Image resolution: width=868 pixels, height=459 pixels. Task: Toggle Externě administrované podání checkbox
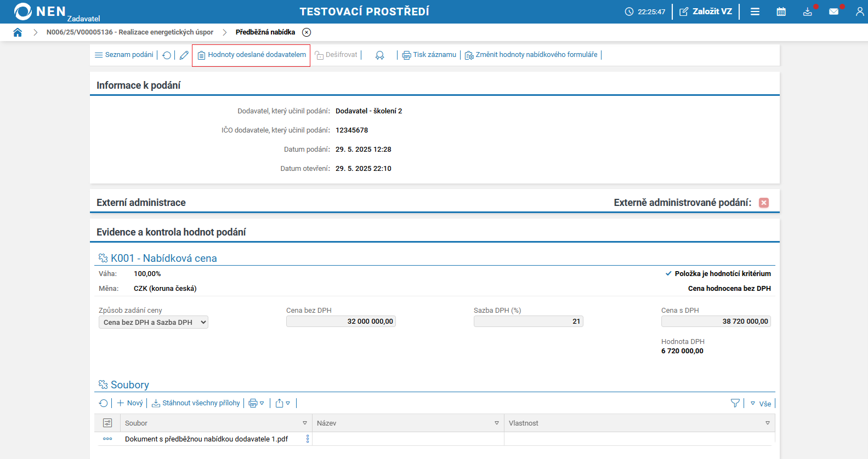[764, 203]
